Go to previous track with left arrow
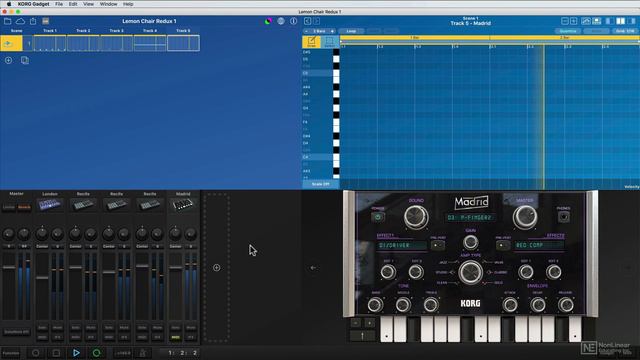The width and height of the screenshot is (640, 360). pos(307,21)
